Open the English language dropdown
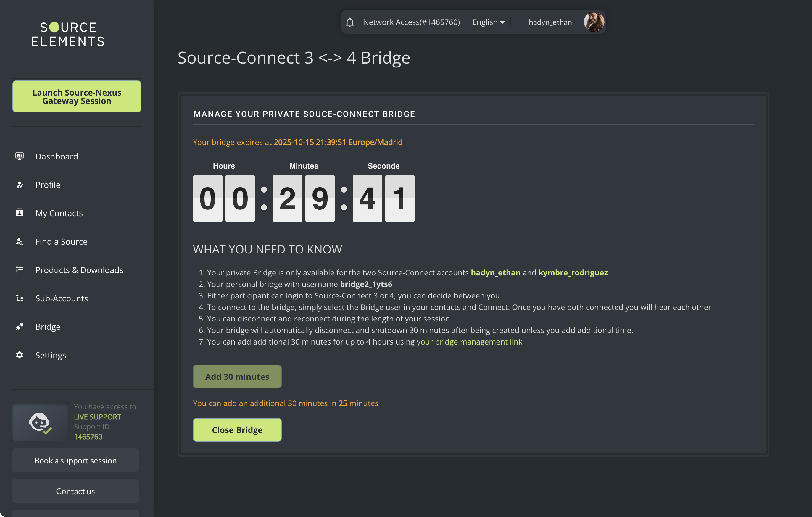Viewport: 812px width, 517px height. [x=488, y=22]
